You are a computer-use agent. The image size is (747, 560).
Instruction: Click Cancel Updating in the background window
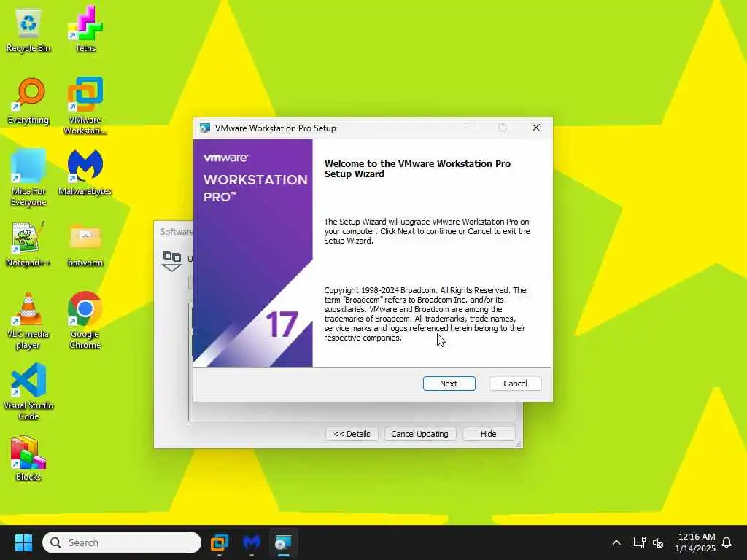[419, 434]
